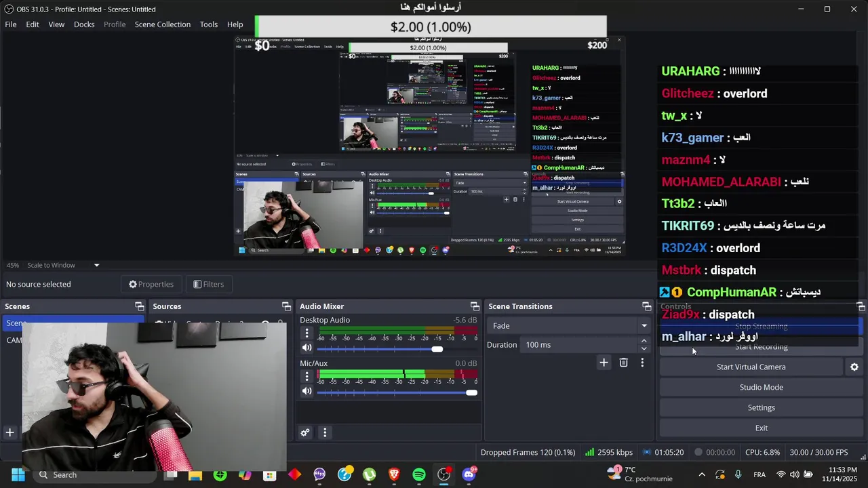868x488 pixels.
Task: Add a new scene with the plus icon
Action: click(10, 432)
